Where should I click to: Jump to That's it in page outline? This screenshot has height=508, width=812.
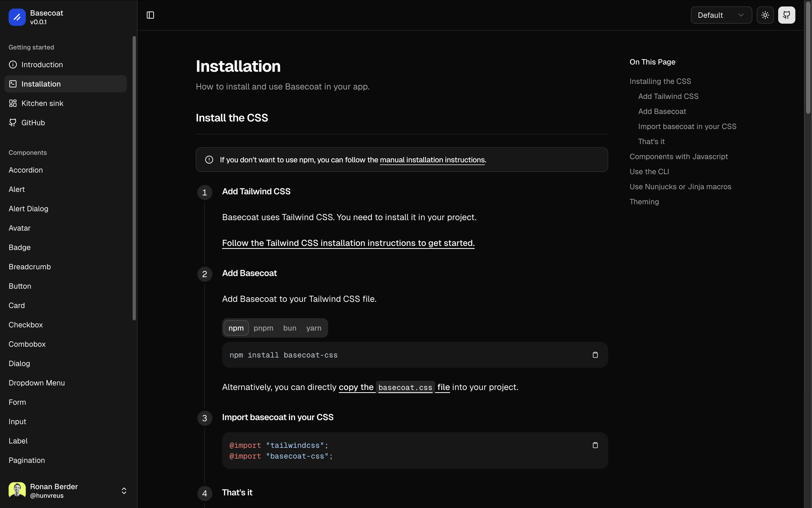pyautogui.click(x=651, y=141)
